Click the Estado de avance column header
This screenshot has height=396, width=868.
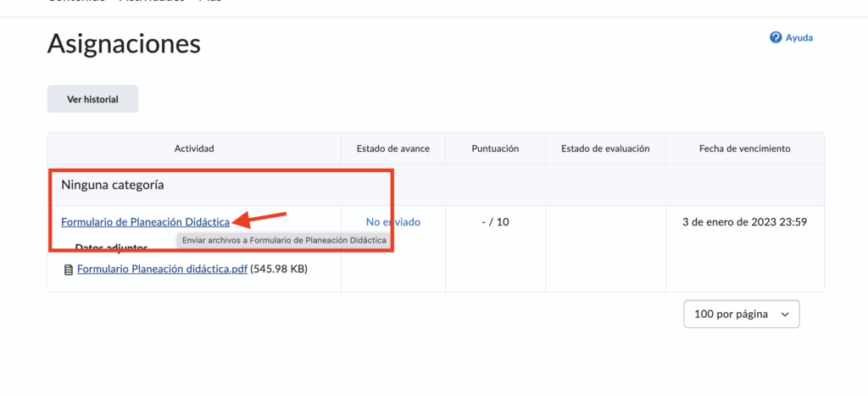(392, 148)
